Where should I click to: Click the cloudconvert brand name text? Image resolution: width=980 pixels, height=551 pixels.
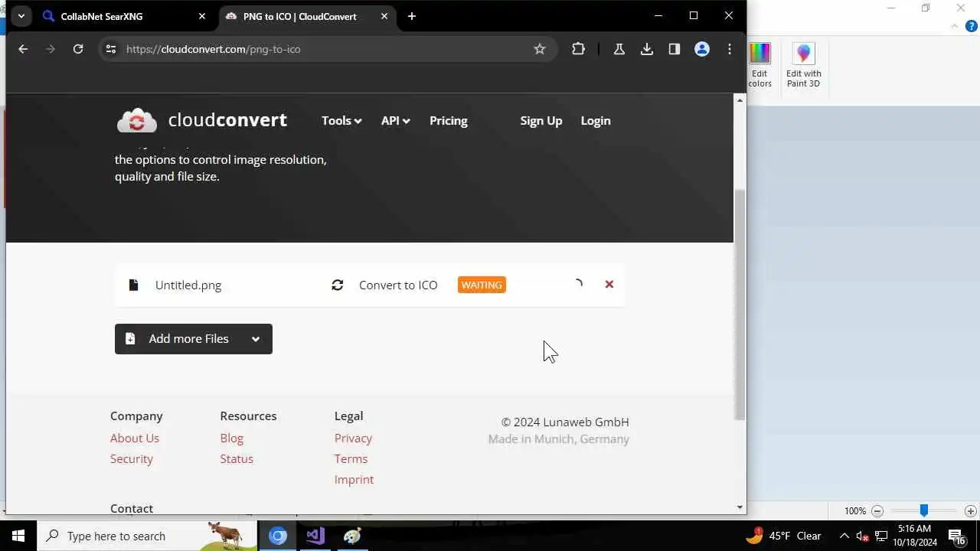[227, 120]
